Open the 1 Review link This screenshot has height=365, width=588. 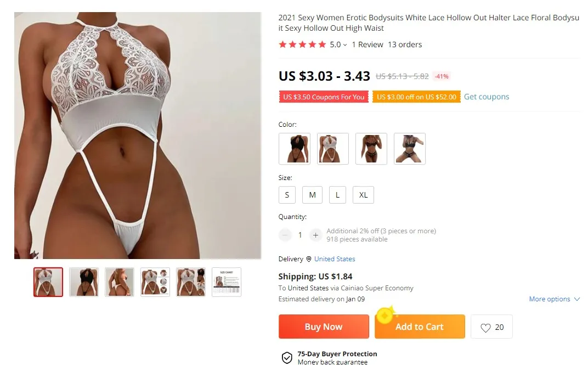(367, 44)
